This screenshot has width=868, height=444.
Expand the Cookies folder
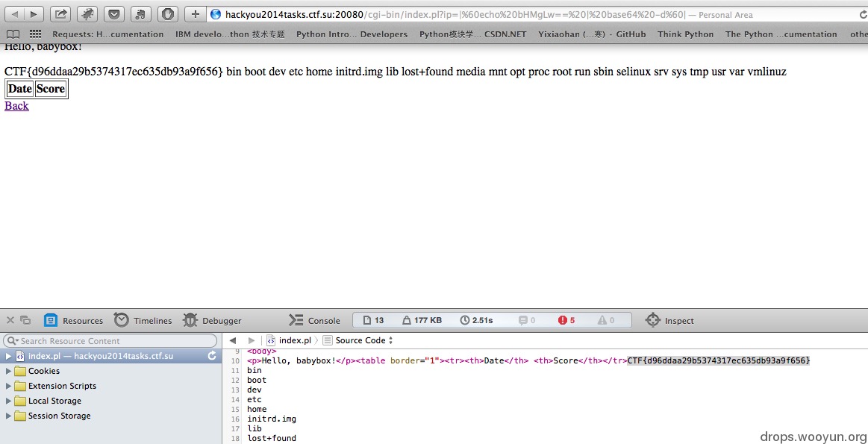coord(8,371)
